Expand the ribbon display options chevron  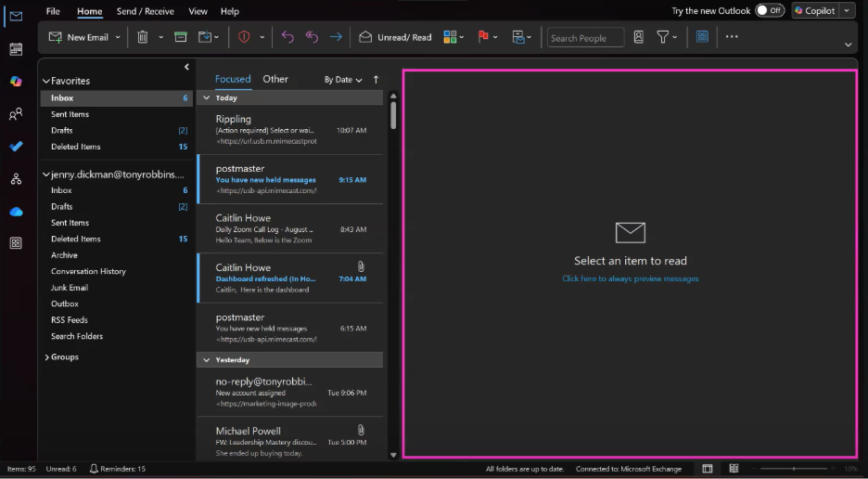849,45
